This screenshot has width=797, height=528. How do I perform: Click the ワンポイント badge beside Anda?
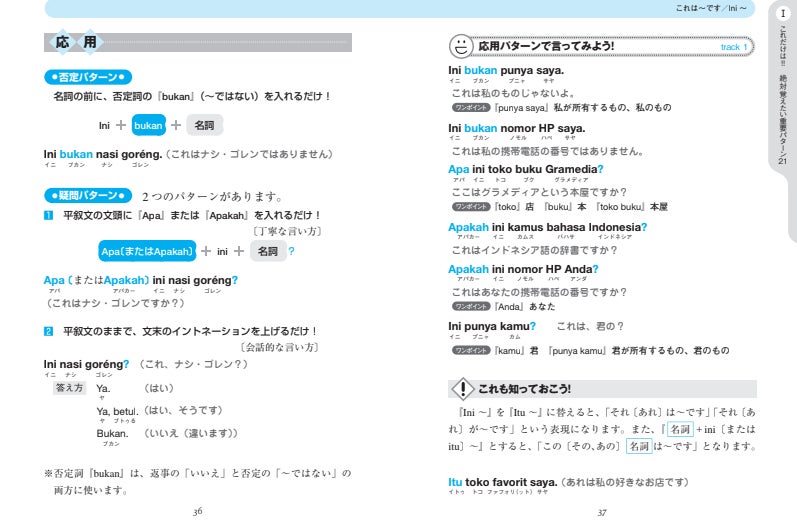point(471,306)
